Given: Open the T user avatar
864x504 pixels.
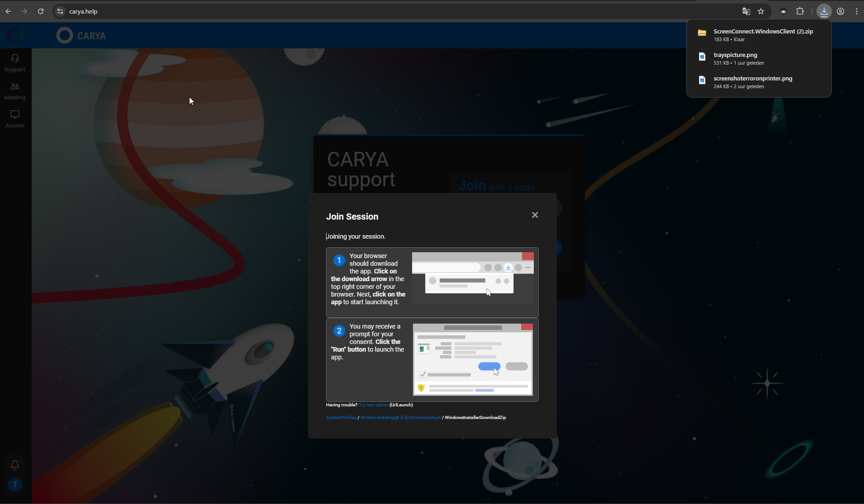Looking at the screenshot, I should point(15,485).
